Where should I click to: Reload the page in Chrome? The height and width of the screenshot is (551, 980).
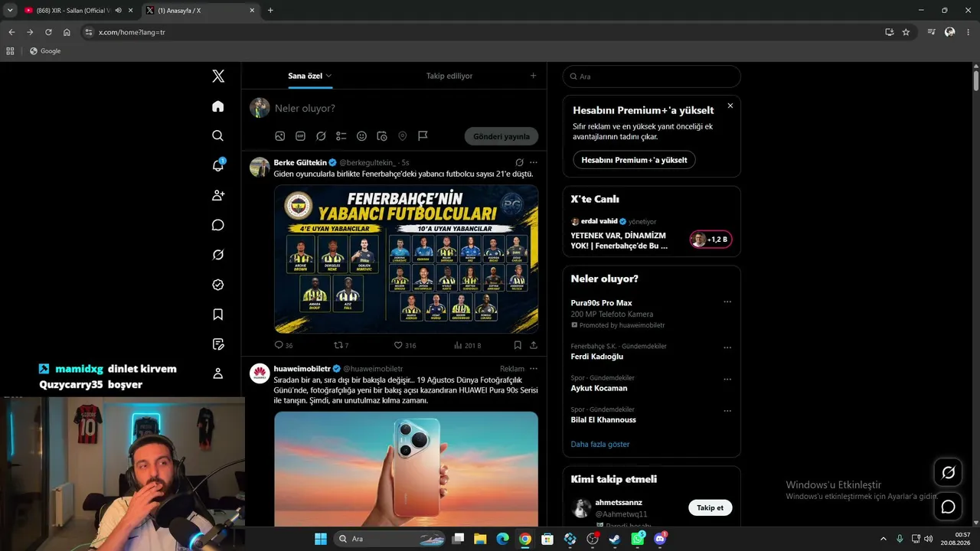(x=48, y=32)
